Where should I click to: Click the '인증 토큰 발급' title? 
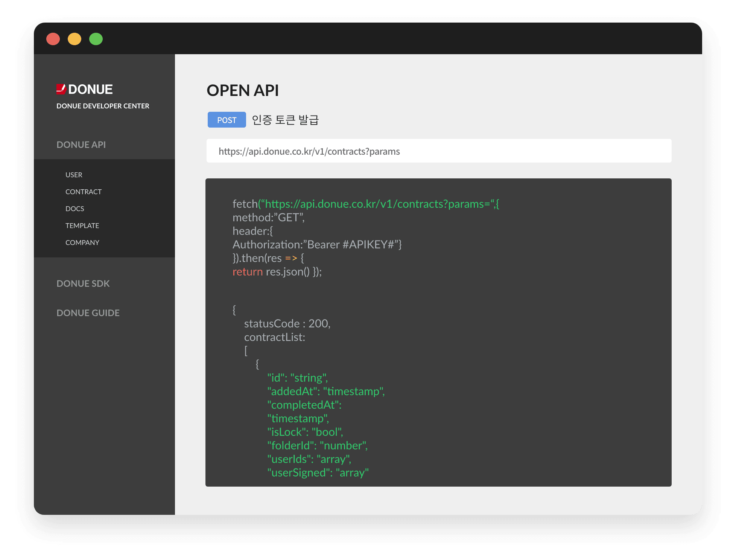click(285, 120)
